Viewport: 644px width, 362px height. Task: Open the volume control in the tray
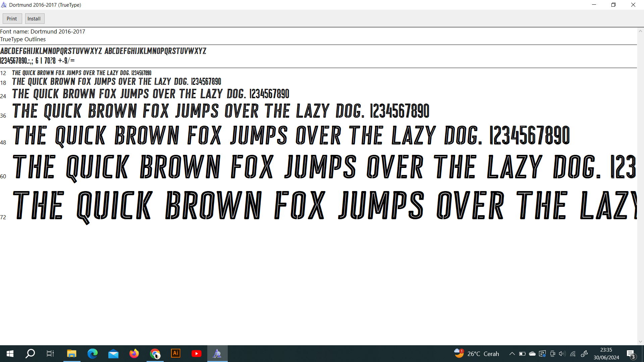tap(562, 354)
